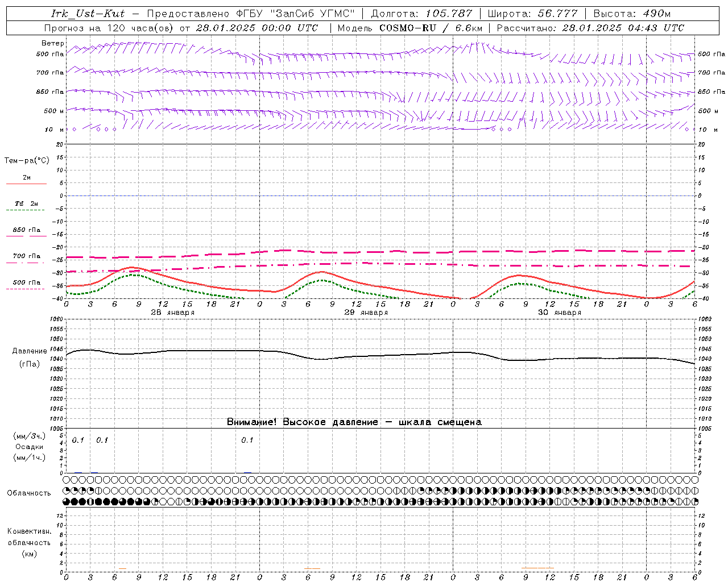Click the Широта: 56.777 value
This screenshot has height=582, width=728.
[x=532, y=14]
